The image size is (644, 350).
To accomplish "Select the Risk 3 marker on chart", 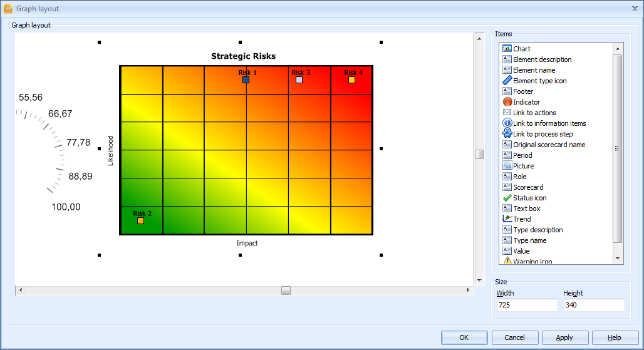I will (299, 80).
